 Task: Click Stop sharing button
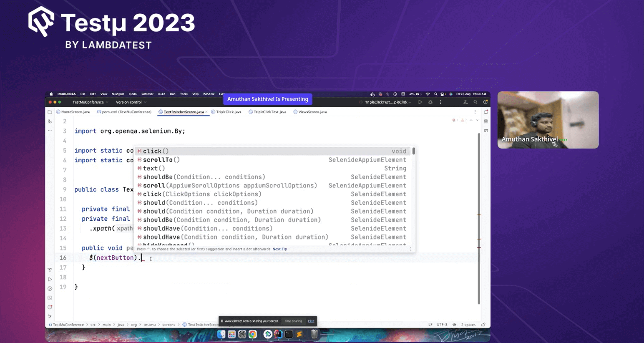pyautogui.click(x=293, y=321)
